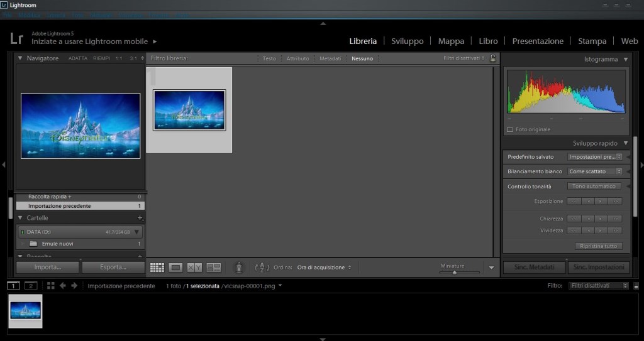Expand the DATA (D:) volume menu

click(136, 232)
